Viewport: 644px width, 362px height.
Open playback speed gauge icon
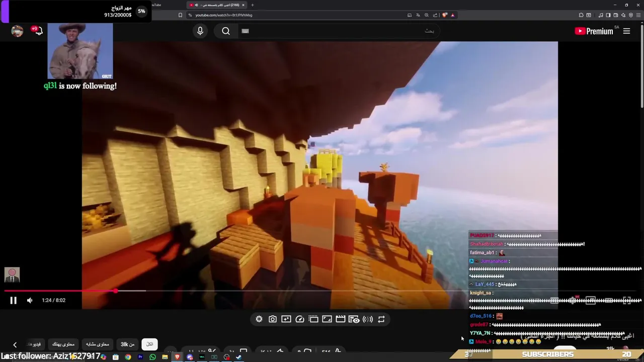(300, 319)
